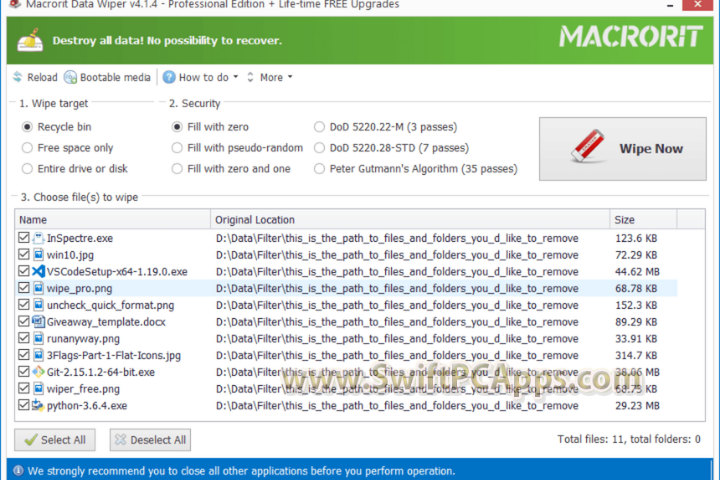This screenshot has height=480, width=720.
Task: Toggle the 3Flags-Part-1-Flat-Icons.jpg checkbox
Action: [23, 355]
